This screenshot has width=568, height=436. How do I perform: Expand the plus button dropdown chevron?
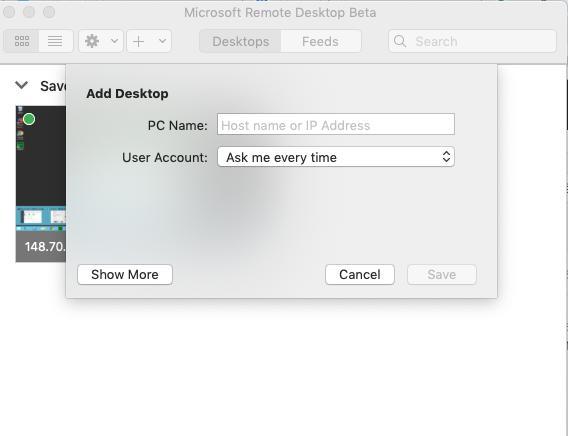[x=162, y=41]
